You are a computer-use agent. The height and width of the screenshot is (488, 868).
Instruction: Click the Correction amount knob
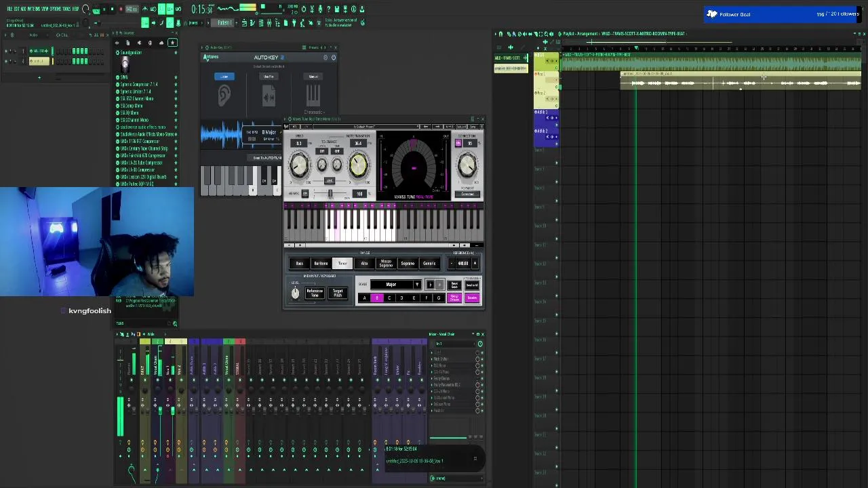467,165
